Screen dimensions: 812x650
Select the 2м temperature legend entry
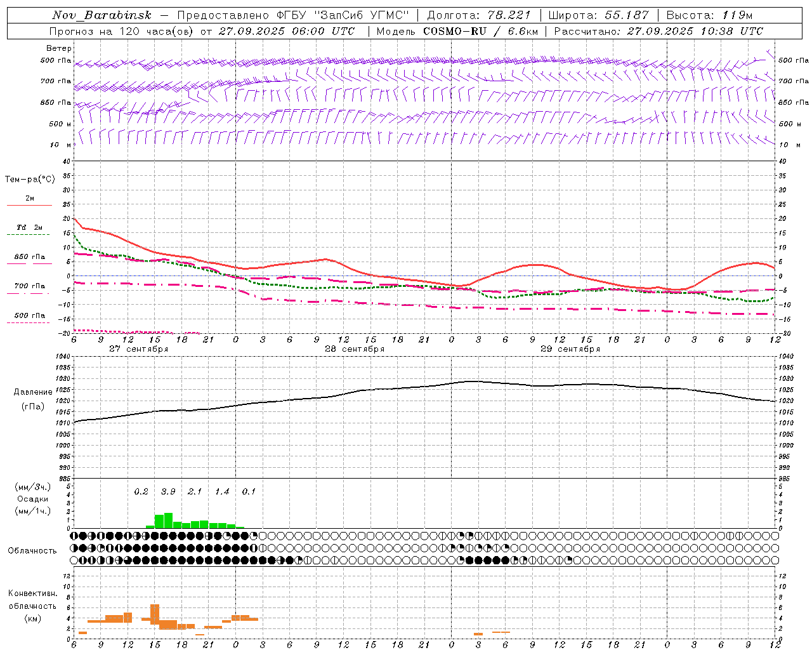point(30,199)
